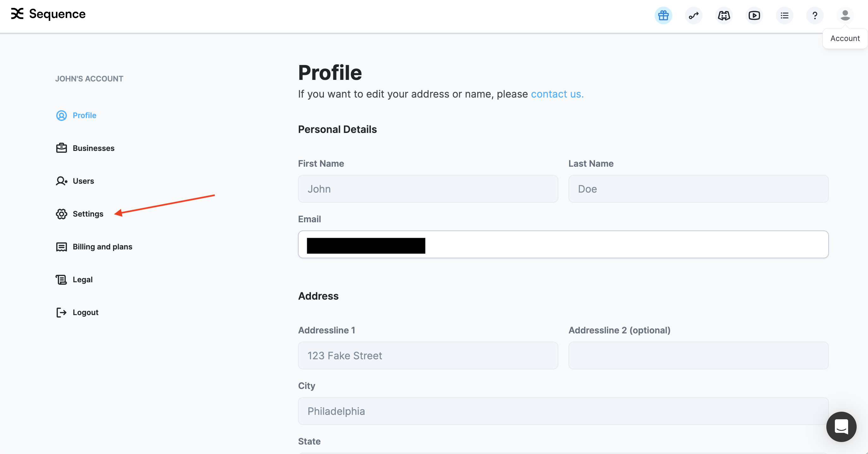Click the Personal Details heading
The image size is (868, 454).
click(337, 129)
